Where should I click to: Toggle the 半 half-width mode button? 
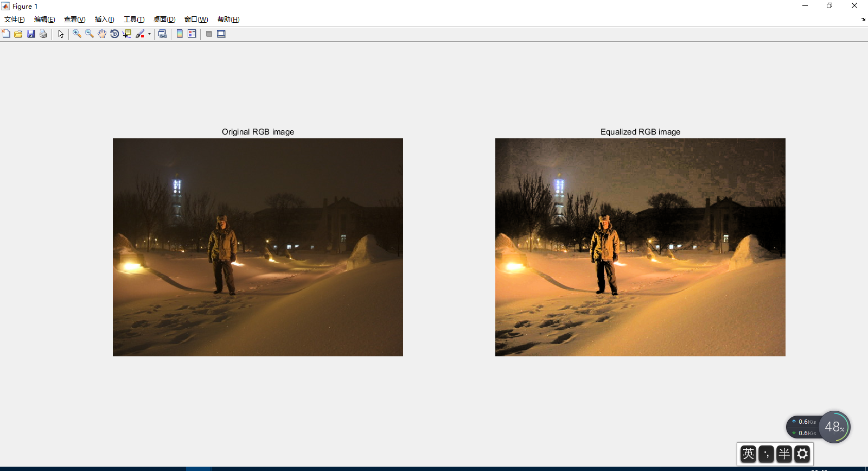pos(784,454)
